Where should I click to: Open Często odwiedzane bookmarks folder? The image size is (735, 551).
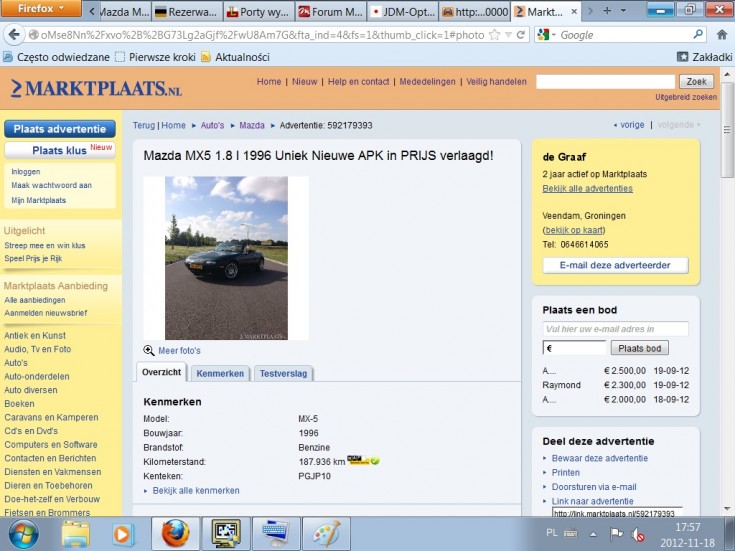coord(56,57)
